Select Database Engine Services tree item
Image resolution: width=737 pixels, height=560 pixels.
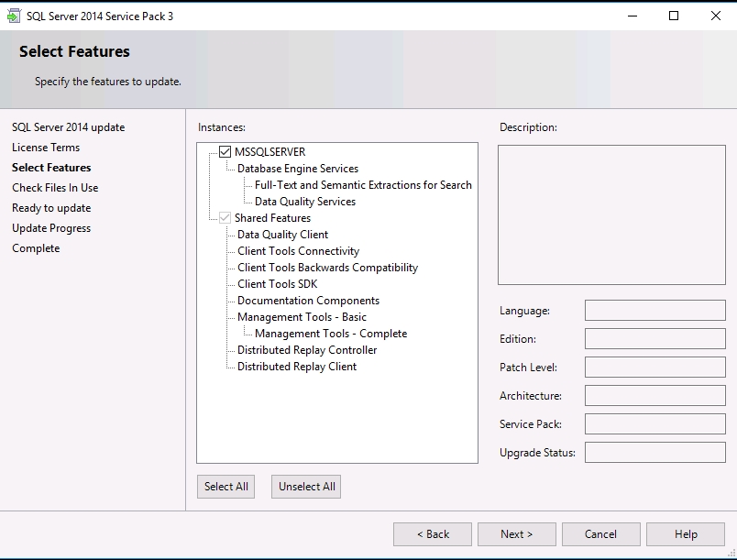(x=298, y=169)
